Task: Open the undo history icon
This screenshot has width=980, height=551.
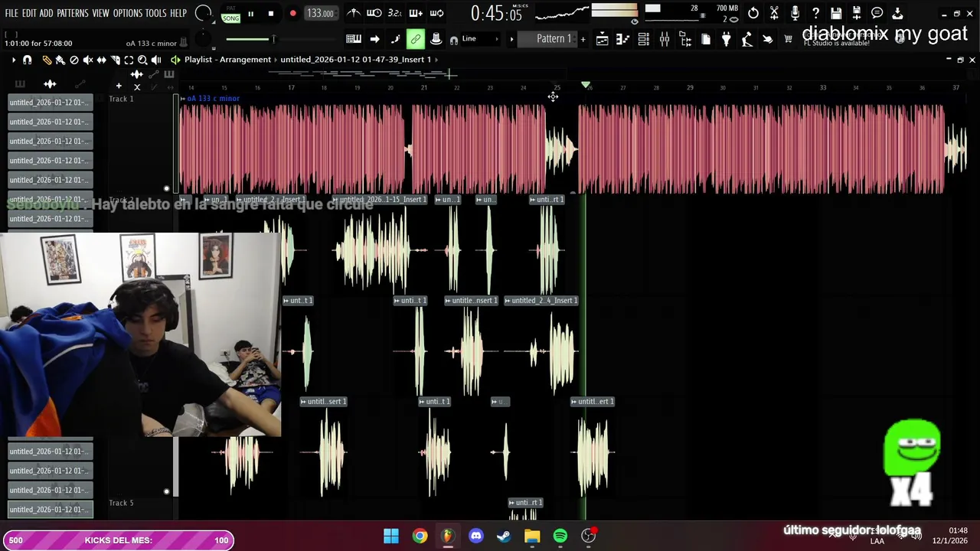Action: (x=753, y=13)
